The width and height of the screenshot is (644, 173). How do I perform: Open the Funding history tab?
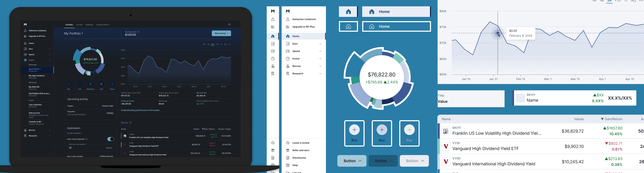pyautogui.click(x=103, y=25)
